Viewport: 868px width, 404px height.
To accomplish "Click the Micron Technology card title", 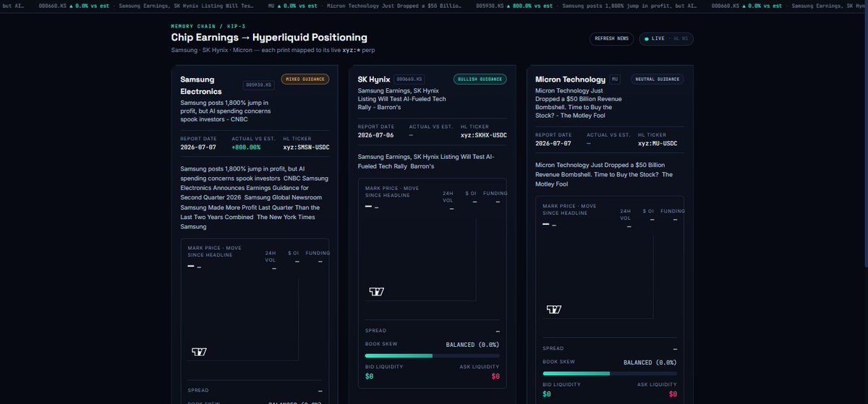I will 570,79.
